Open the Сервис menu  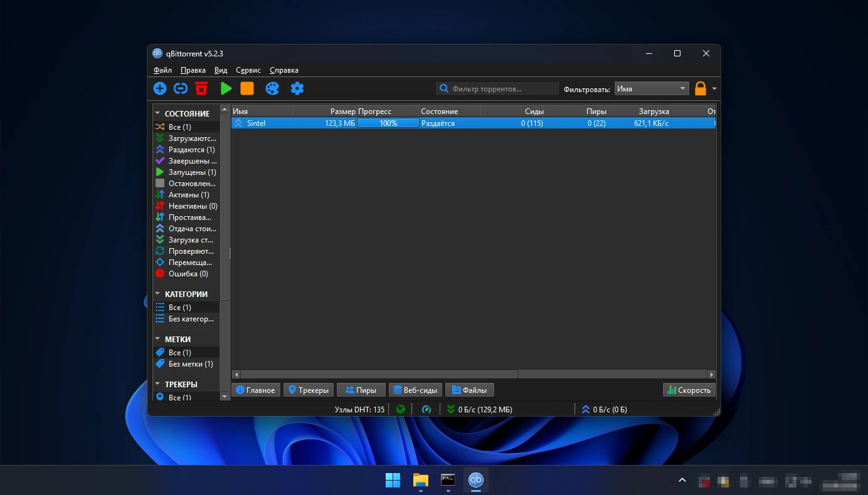tap(249, 70)
